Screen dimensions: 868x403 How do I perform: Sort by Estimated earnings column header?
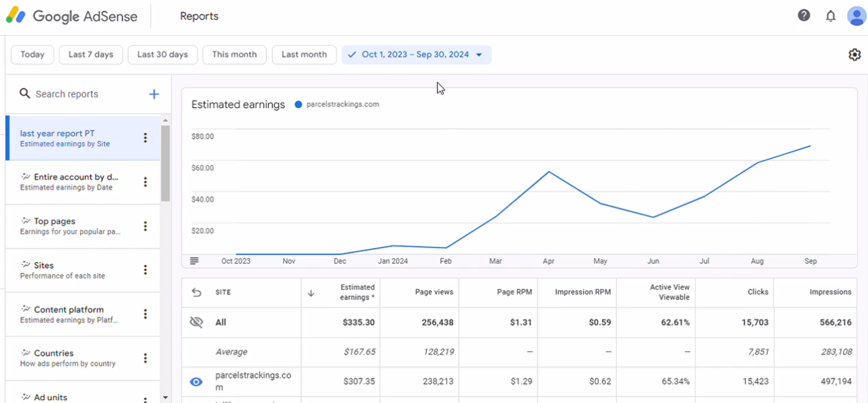coord(357,292)
